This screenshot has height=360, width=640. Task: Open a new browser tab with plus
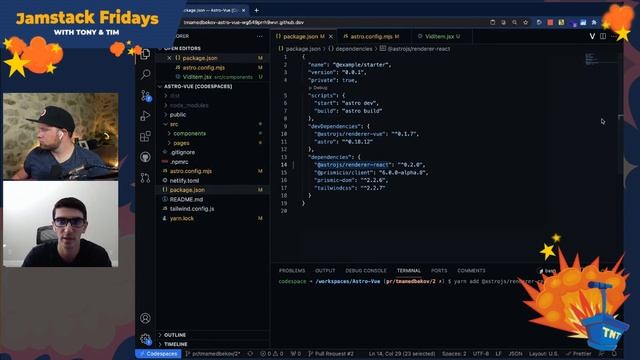coord(256,10)
